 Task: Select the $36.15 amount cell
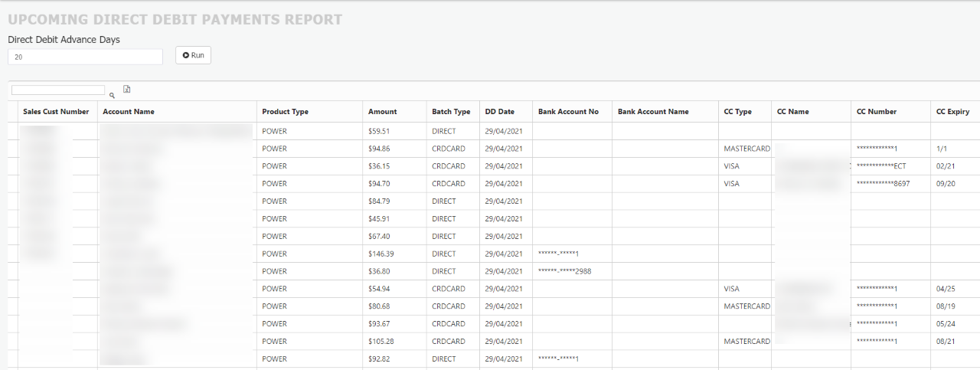(379, 166)
